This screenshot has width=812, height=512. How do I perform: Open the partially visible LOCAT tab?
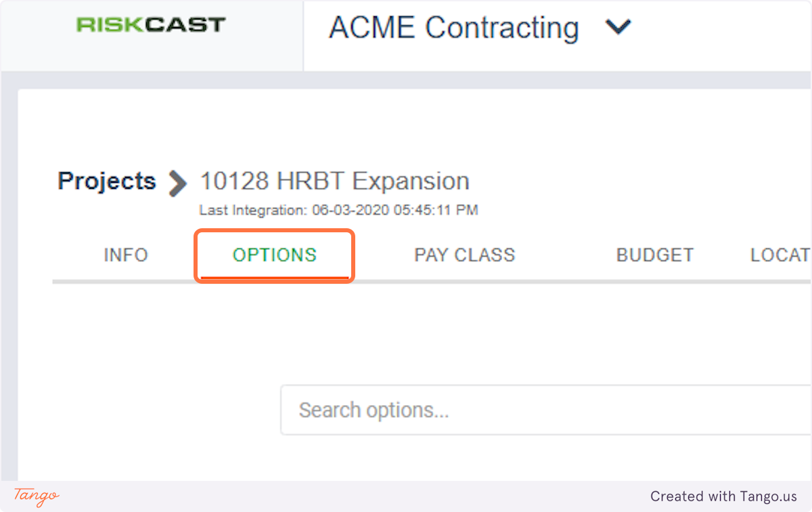780,255
